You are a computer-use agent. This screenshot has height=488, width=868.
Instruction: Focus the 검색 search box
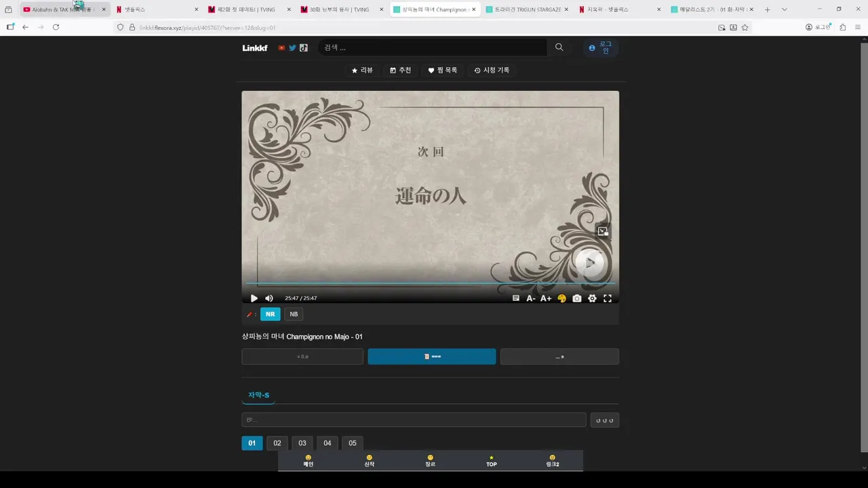(432, 47)
